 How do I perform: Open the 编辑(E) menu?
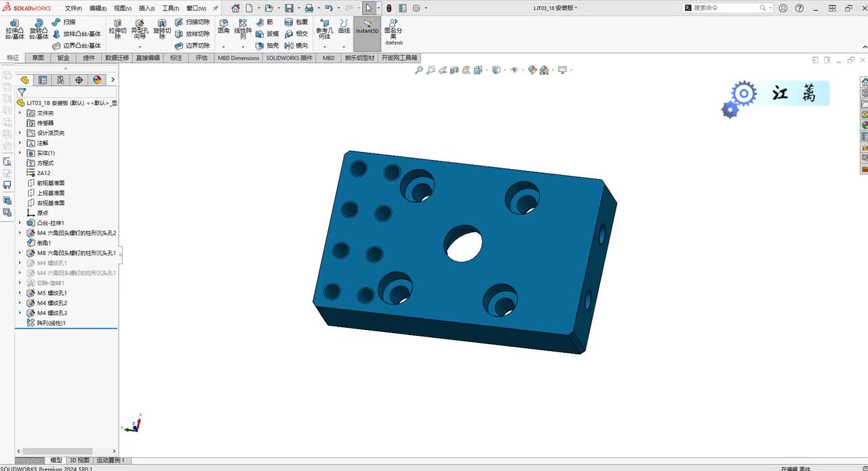click(x=98, y=8)
